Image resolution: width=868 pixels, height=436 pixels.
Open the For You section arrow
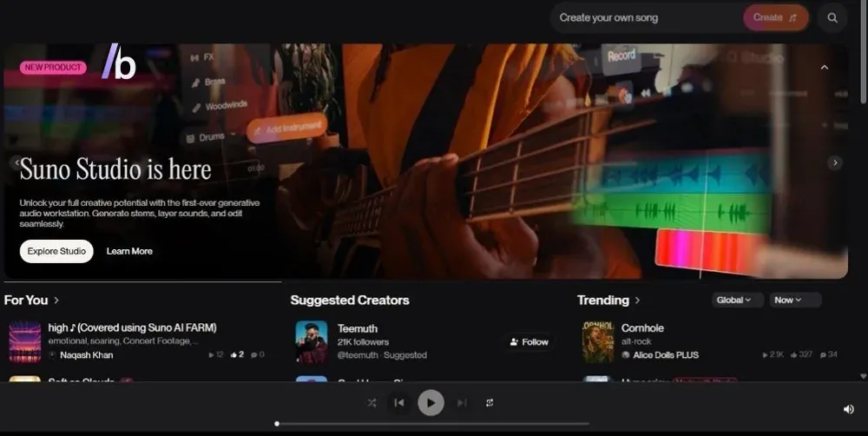click(56, 301)
